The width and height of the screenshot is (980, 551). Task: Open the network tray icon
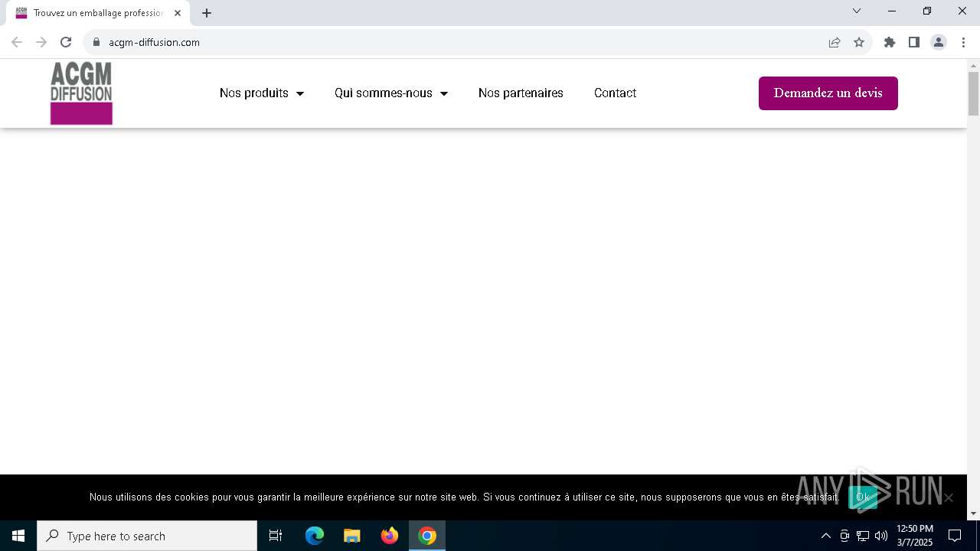(x=863, y=536)
